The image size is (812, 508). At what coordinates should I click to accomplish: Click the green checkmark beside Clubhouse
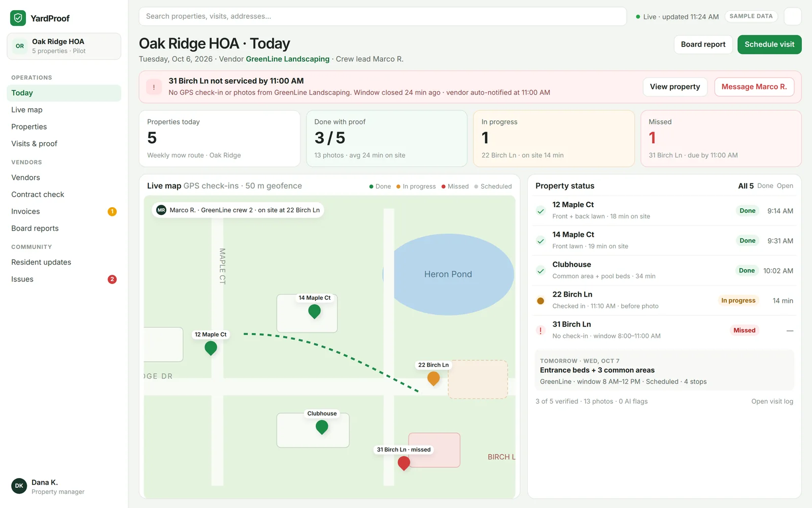540,271
